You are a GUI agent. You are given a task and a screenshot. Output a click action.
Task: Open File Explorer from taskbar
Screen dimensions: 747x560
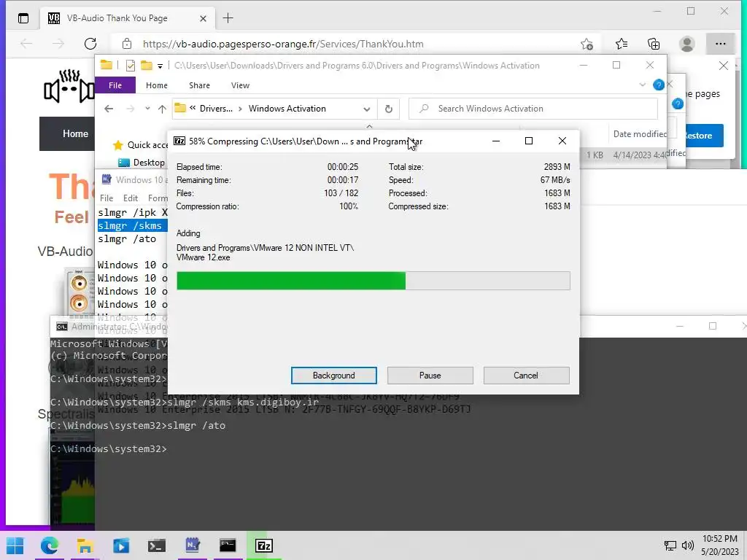(x=85, y=545)
